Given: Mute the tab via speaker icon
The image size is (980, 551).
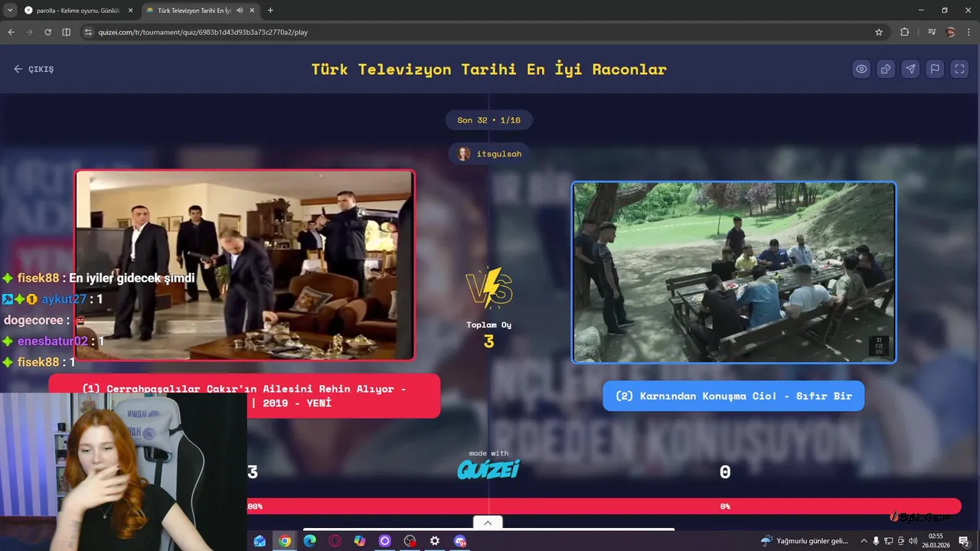Looking at the screenshot, I should coord(240,10).
